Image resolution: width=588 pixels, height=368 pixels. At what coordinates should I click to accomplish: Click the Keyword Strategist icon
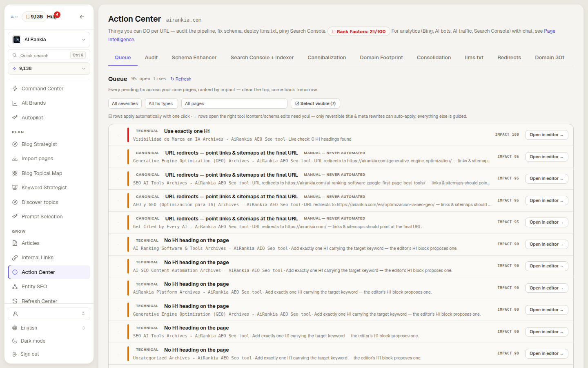point(15,188)
